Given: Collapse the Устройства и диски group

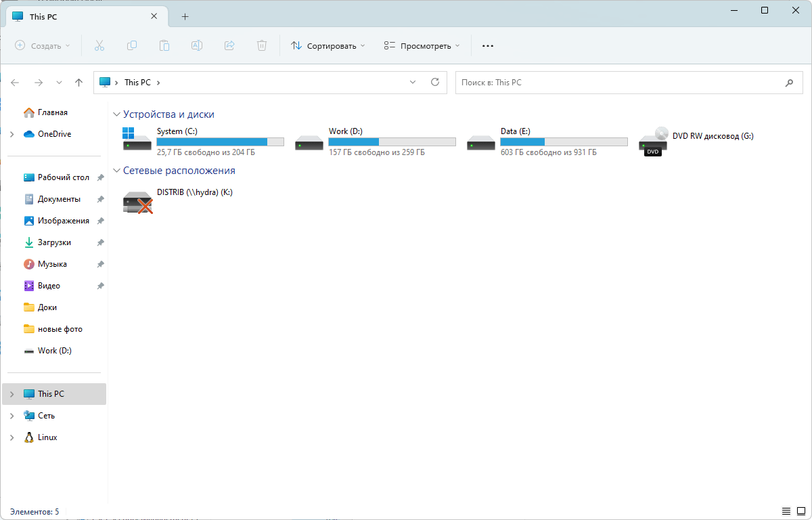Looking at the screenshot, I should coord(117,115).
